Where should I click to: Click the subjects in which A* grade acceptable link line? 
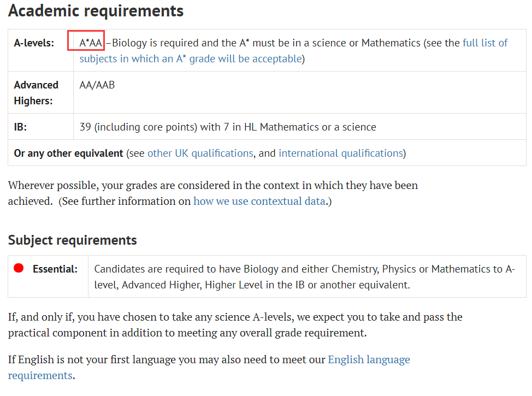[191, 59]
